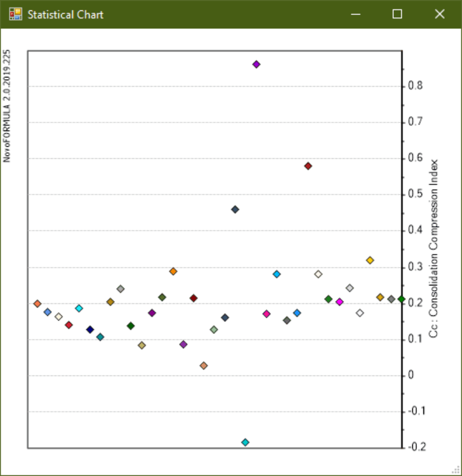
Task: Select the firebrick red point near 0.58
Action: click(308, 166)
